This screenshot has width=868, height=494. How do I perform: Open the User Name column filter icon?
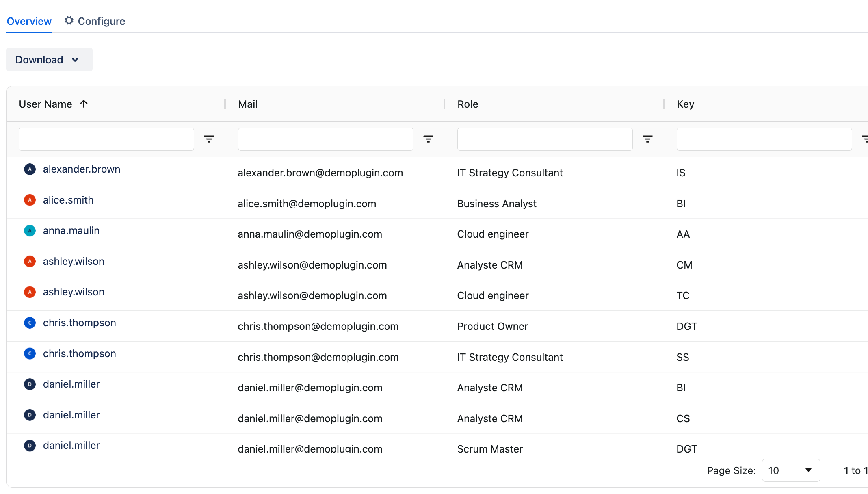tap(209, 139)
